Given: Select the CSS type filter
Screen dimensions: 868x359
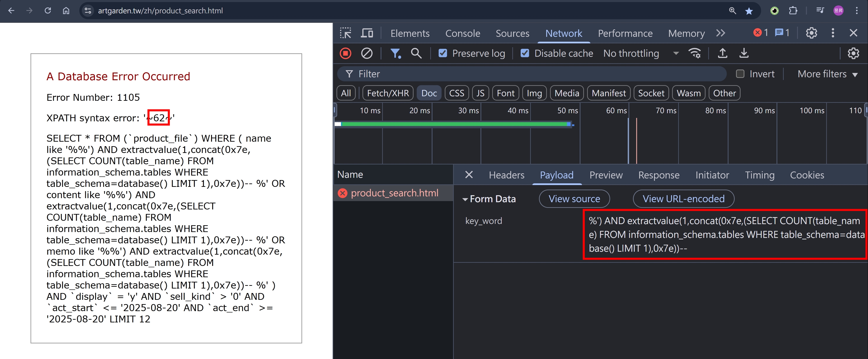Looking at the screenshot, I should [456, 93].
